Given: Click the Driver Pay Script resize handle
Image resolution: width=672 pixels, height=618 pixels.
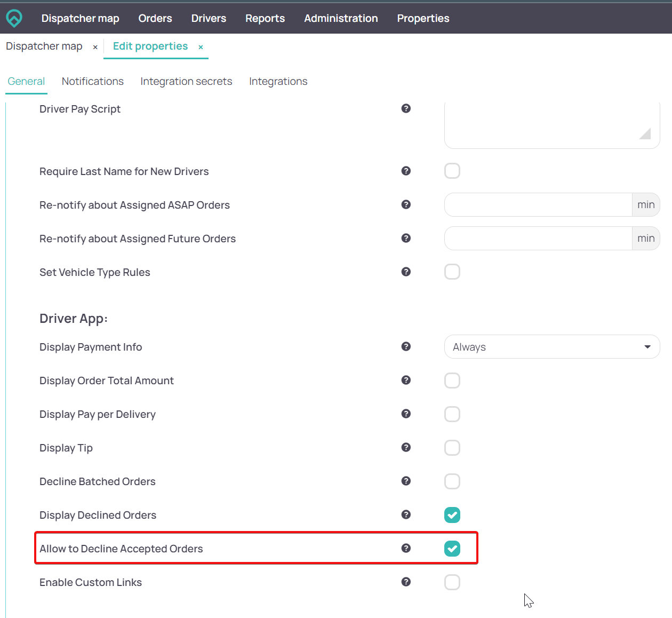Looking at the screenshot, I should point(646,134).
